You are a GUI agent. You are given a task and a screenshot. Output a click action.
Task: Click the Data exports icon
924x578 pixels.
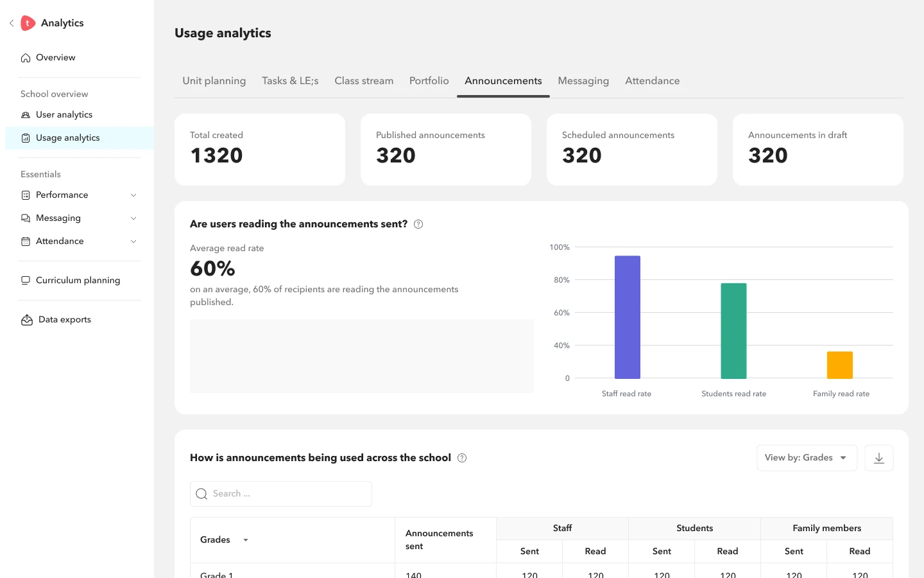27,320
